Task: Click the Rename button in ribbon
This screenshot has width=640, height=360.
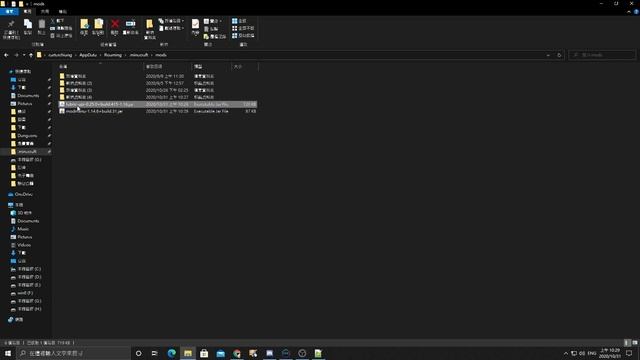Action: pos(130,27)
